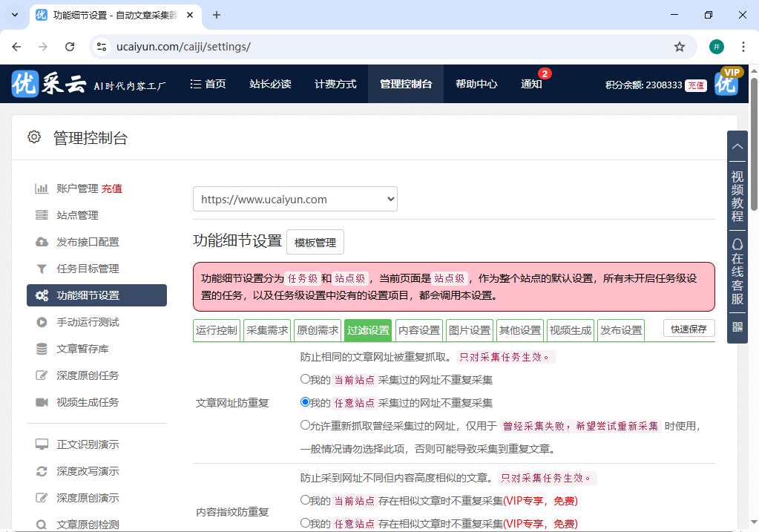Image resolution: width=759 pixels, height=532 pixels.
Task: Click the database icon beside 文章暂存库
Action: (x=42, y=349)
